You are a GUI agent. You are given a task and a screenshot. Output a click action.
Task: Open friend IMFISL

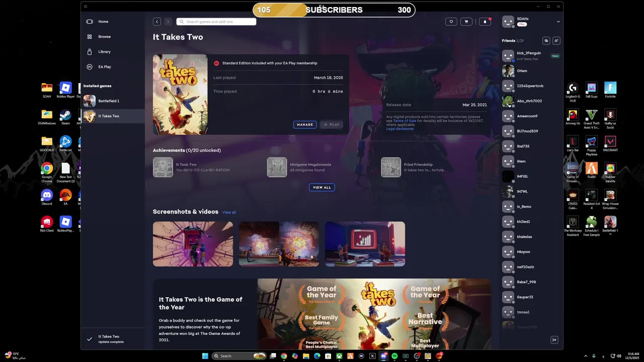(x=531, y=176)
